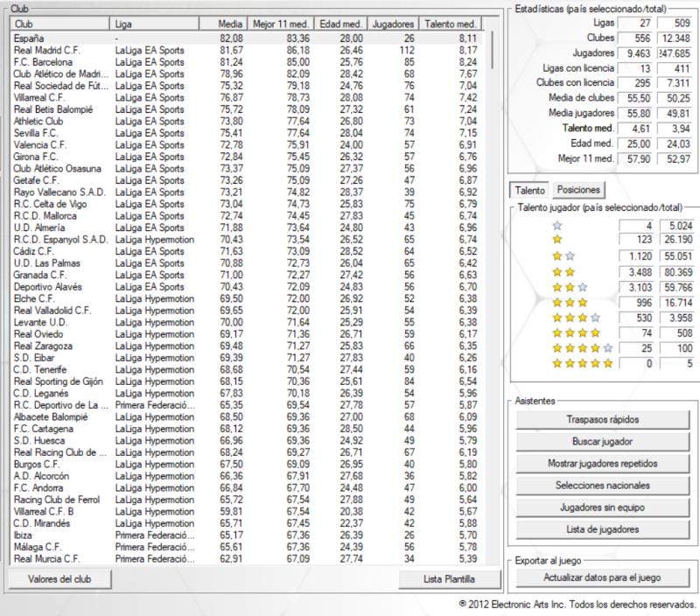This screenshot has height=616, width=700.
Task: Click the five full stars talent icon
Action: [x=582, y=363]
